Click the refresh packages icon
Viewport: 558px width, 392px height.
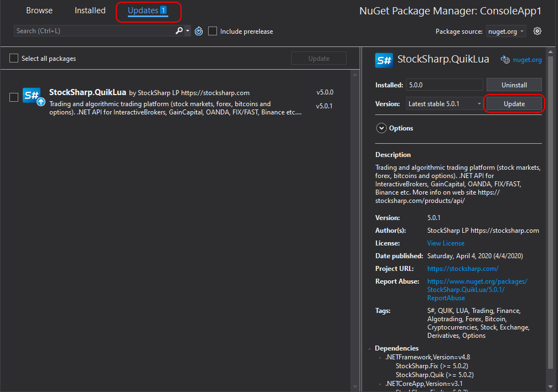[199, 32]
